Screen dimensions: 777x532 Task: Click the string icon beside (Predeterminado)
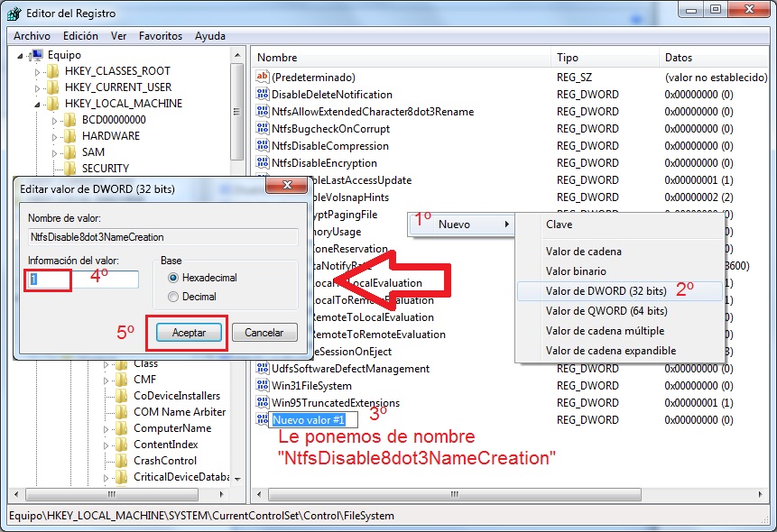pos(263,78)
